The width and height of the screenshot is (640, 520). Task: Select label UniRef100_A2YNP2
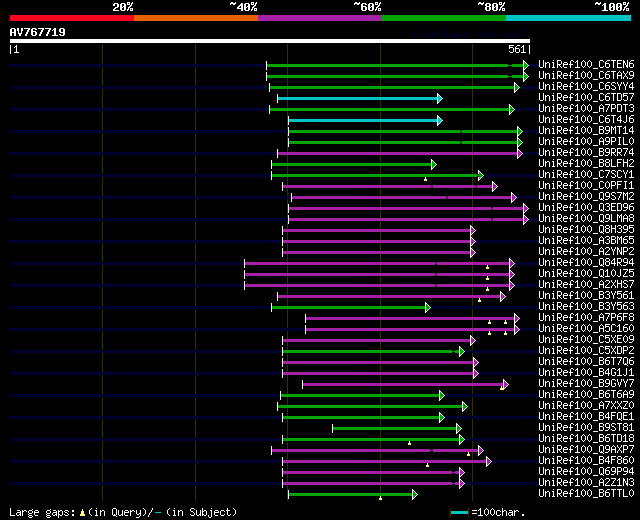586,251
